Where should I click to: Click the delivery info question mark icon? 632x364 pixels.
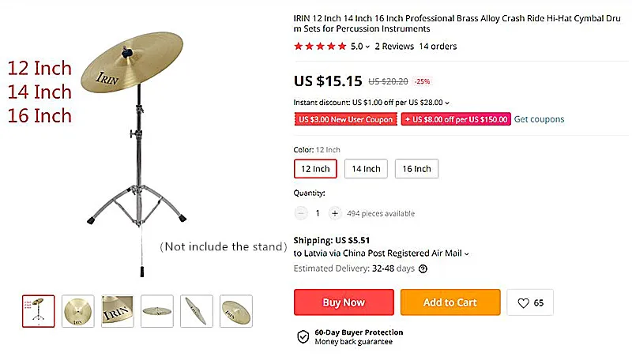pos(423,268)
